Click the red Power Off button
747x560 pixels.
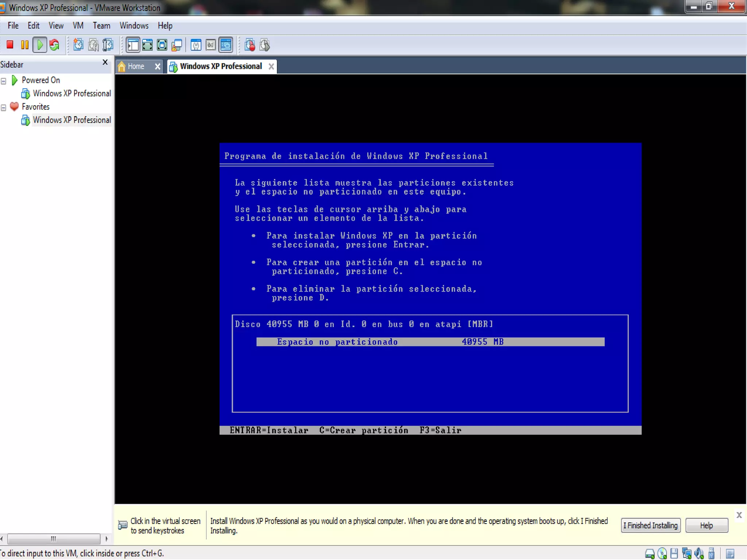[10, 45]
